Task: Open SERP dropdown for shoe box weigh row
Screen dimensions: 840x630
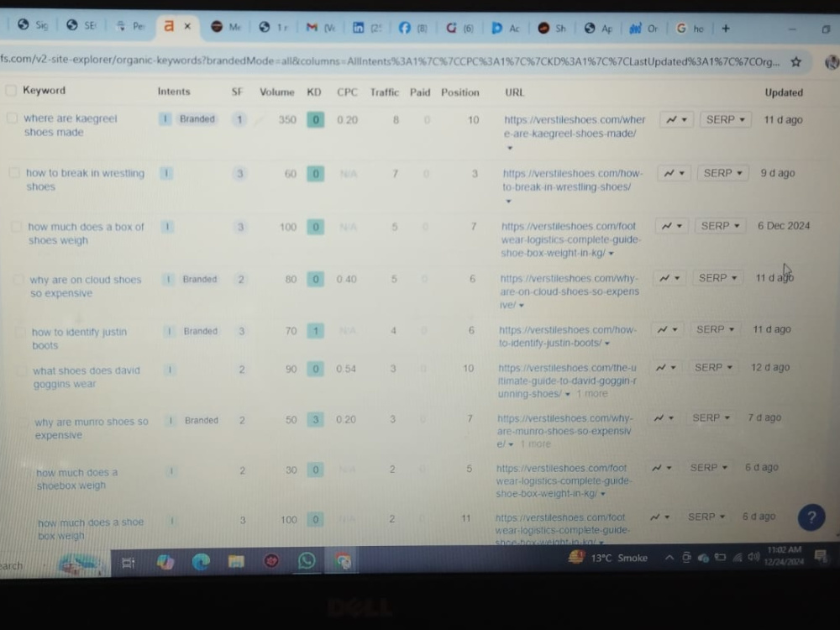Action: tap(706, 517)
